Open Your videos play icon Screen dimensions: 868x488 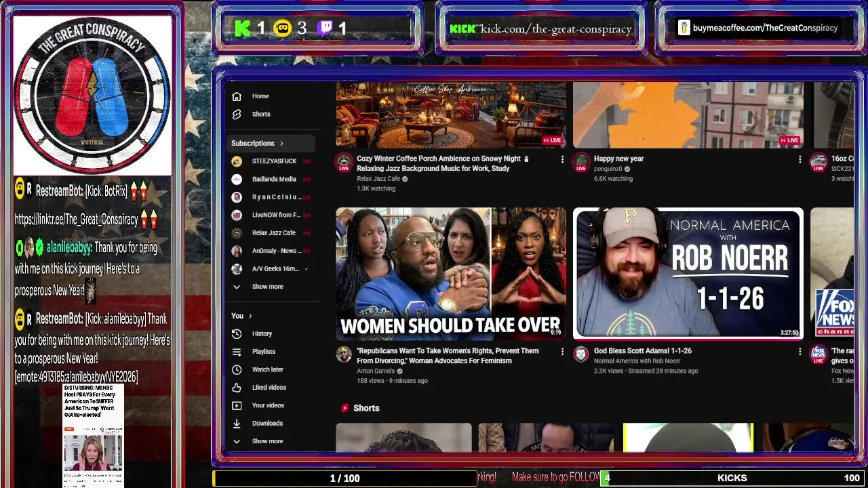[x=237, y=405]
